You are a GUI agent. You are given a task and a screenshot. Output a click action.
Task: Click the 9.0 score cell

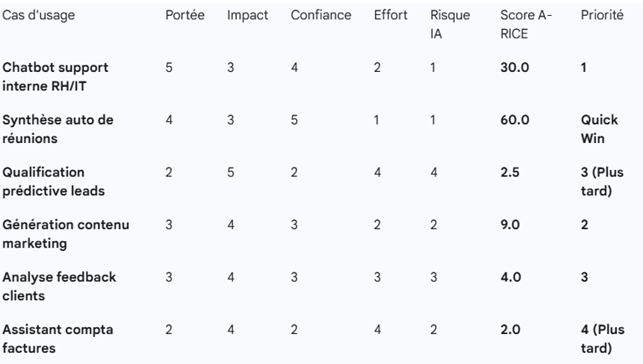[x=510, y=225]
